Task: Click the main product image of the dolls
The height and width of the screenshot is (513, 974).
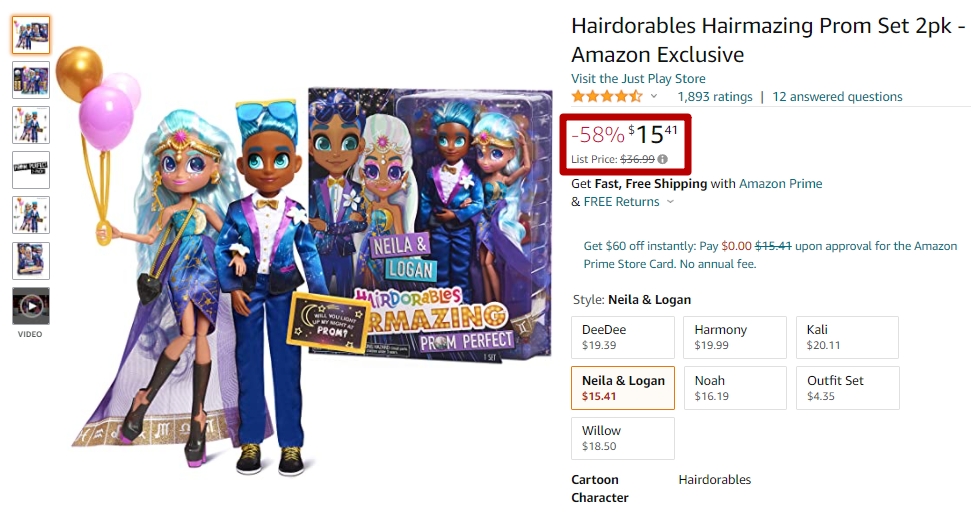Action: click(304, 261)
